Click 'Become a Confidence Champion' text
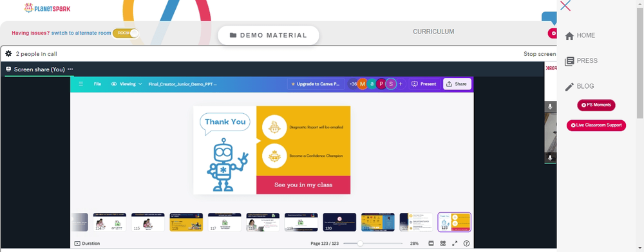 pos(316,156)
